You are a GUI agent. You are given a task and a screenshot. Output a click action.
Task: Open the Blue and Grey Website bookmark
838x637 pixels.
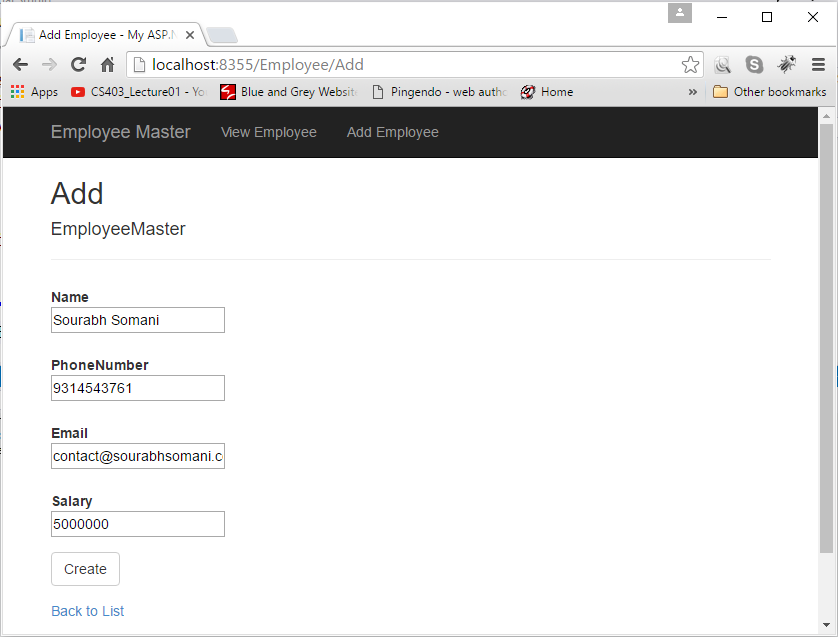click(289, 92)
